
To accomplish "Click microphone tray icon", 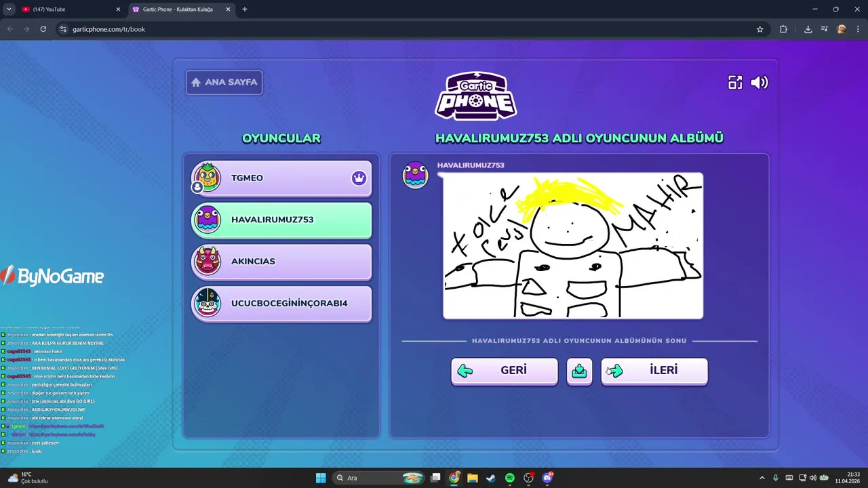I will point(776,478).
